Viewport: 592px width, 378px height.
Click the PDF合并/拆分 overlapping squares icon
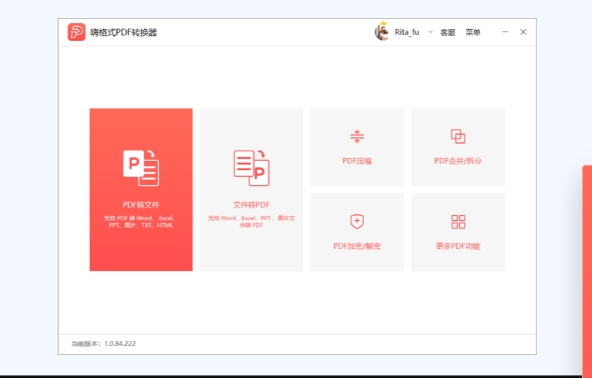(458, 136)
